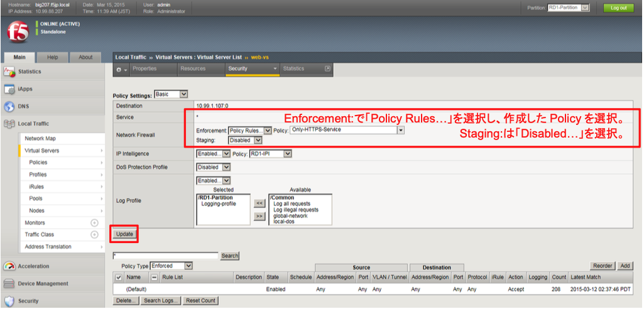Open Device Management section icon
The width and height of the screenshot is (644, 309).
(x=9, y=283)
